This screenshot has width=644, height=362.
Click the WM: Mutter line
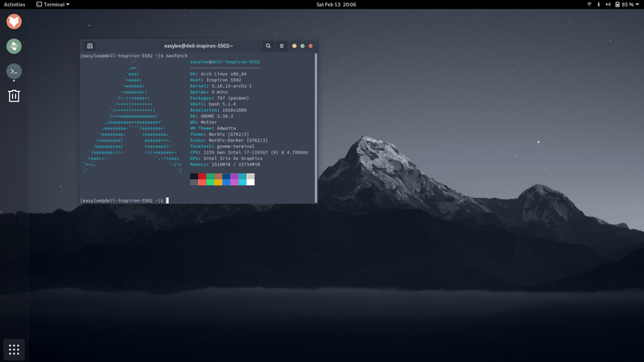pyautogui.click(x=204, y=122)
